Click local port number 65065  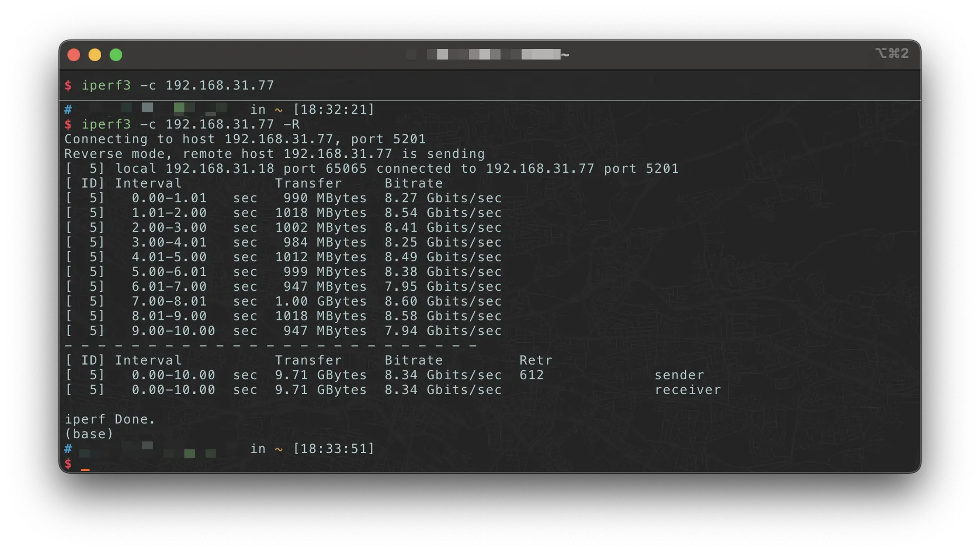click(x=346, y=169)
